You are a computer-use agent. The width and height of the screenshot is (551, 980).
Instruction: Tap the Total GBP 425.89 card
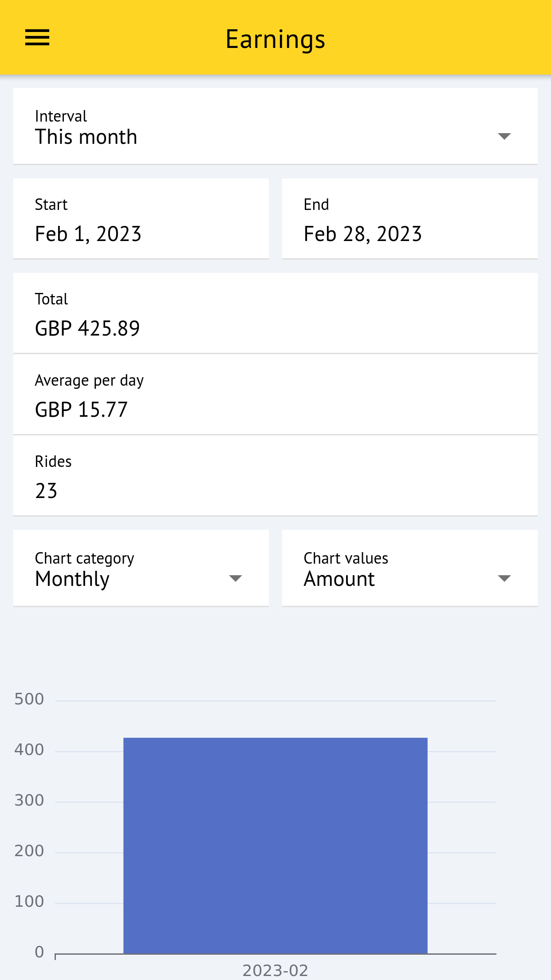tap(275, 313)
